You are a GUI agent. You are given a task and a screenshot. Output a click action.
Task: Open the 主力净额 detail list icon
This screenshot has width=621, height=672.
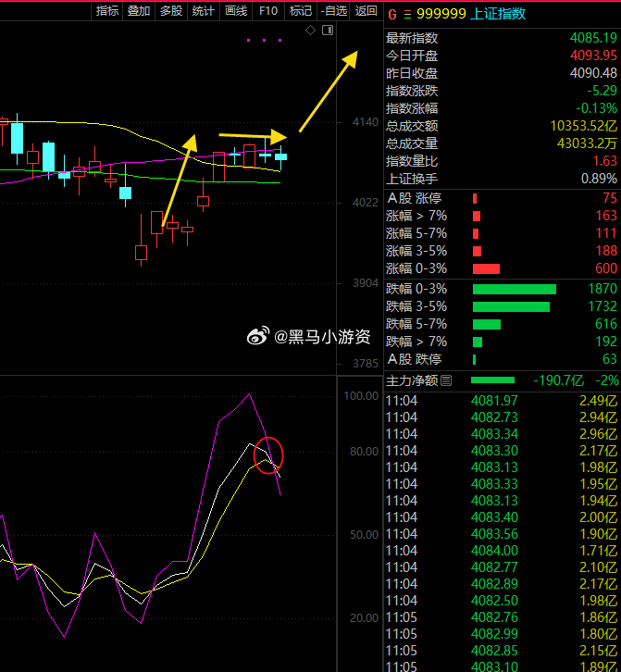[x=446, y=380]
